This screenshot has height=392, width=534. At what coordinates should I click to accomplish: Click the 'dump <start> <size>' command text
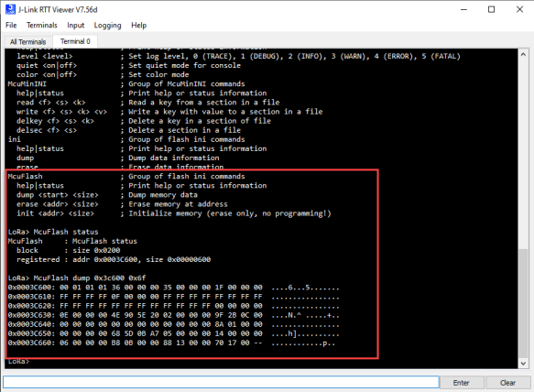point(57,195)
